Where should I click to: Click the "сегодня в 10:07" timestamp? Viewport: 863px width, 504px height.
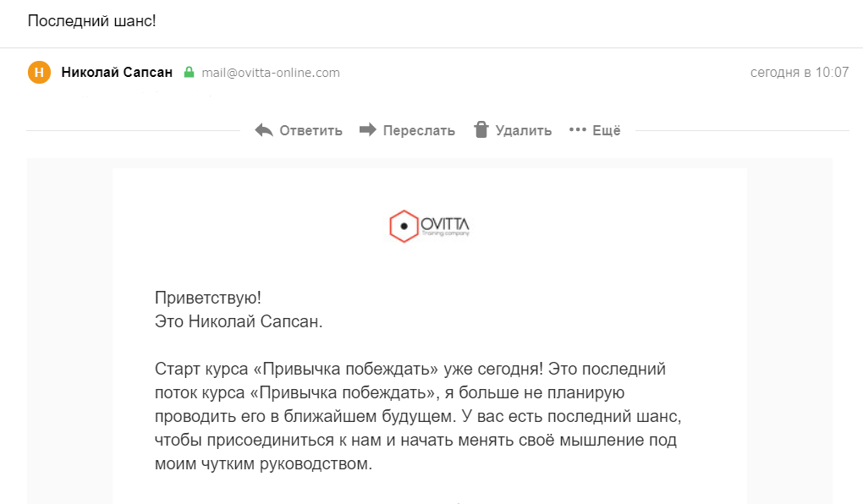(799, 73)
